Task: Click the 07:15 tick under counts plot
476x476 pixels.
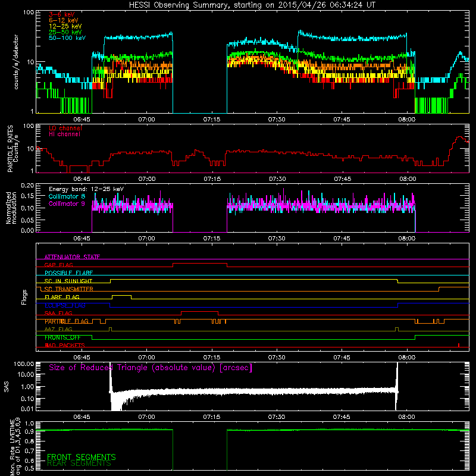Action: (212, 120)
